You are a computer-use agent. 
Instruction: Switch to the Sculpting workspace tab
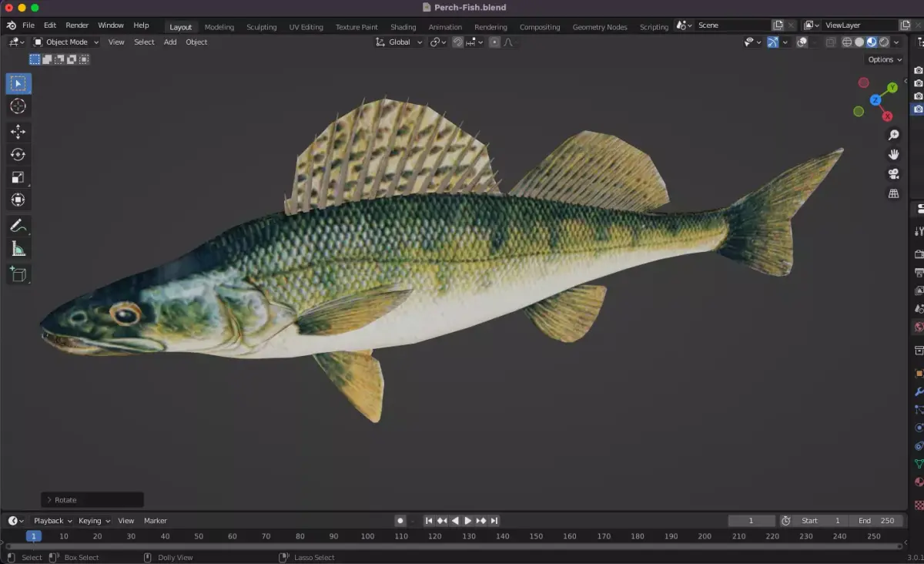point(262,27)
